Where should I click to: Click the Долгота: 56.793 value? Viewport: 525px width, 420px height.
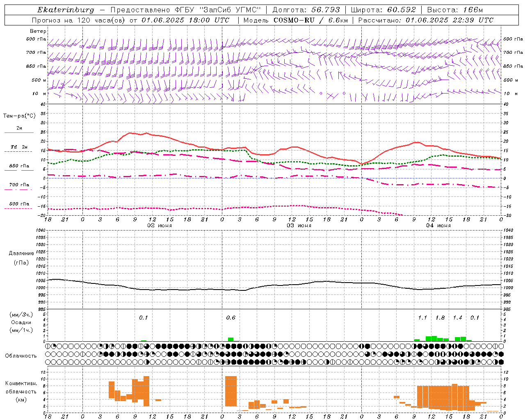click(x=306, y=10)
